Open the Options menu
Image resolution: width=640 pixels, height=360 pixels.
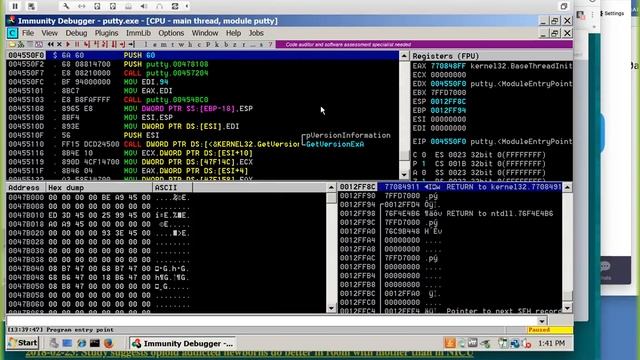pos(171,33)
